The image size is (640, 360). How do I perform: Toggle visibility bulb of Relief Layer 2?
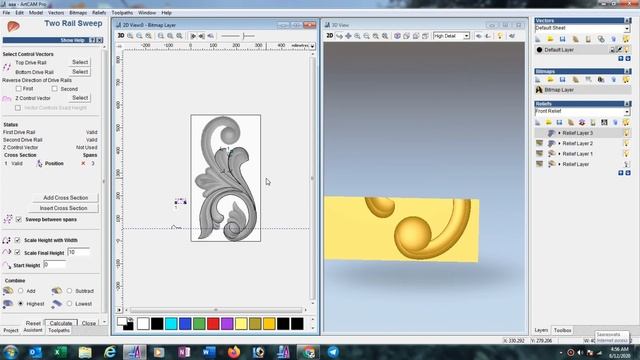point(626,143)
